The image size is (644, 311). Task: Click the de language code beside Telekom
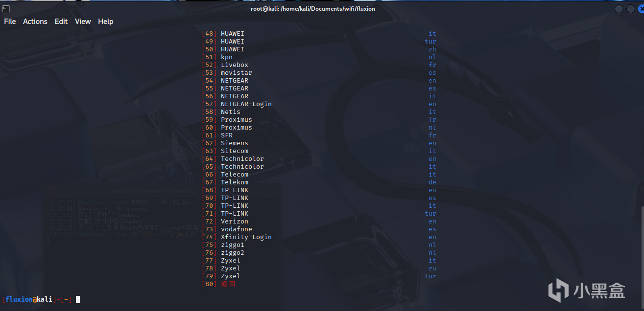(x=432, y=182)
